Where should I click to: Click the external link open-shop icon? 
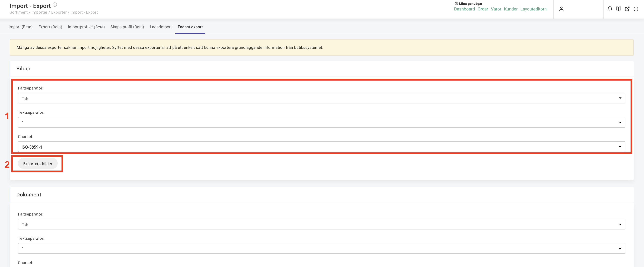point(627,9)
